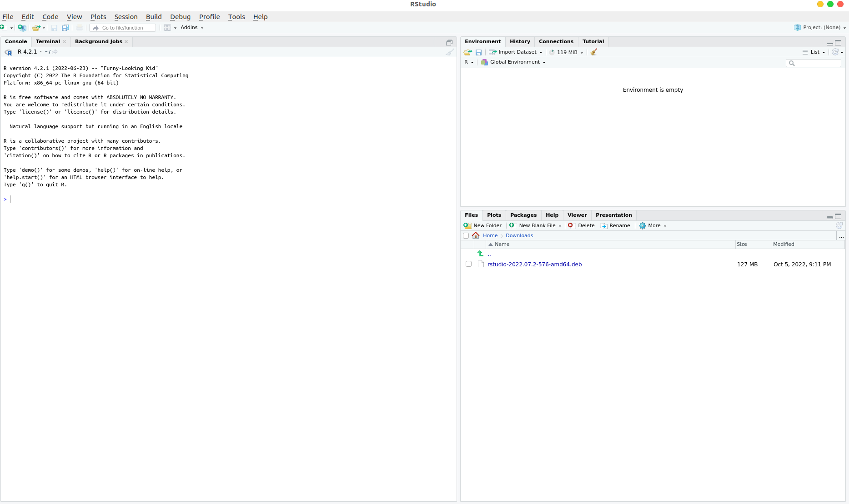The height and width of the screenshot is (504, 849).
Task: Switch to the Connections tab
Action: tap(556, 41)
